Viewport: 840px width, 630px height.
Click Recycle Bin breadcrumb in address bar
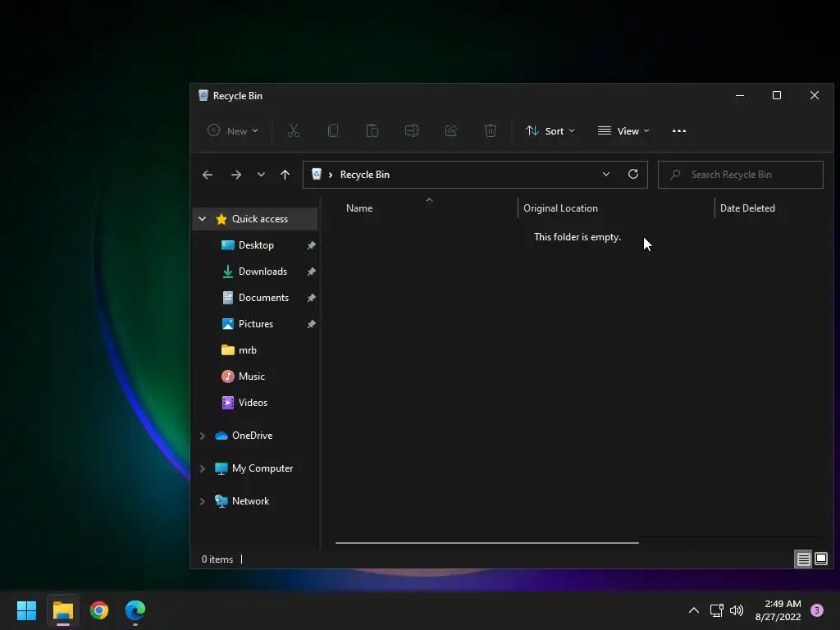click(365, 175)
